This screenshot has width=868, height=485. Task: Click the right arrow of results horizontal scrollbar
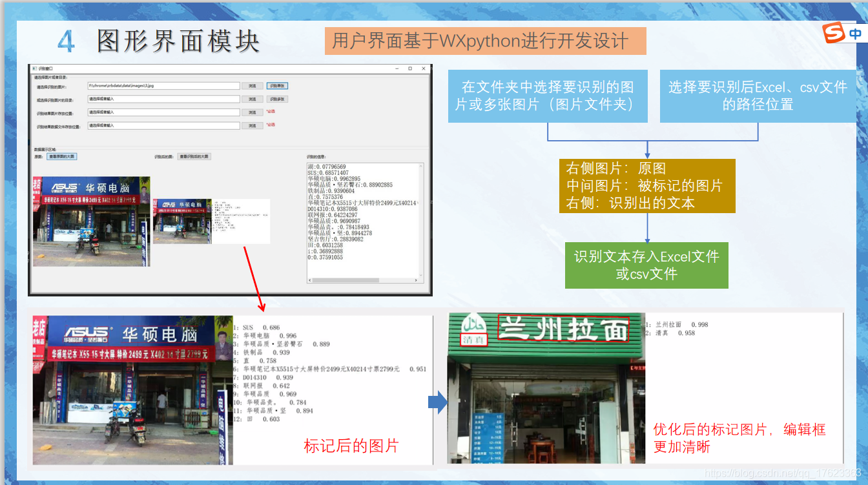coord(415,280)
